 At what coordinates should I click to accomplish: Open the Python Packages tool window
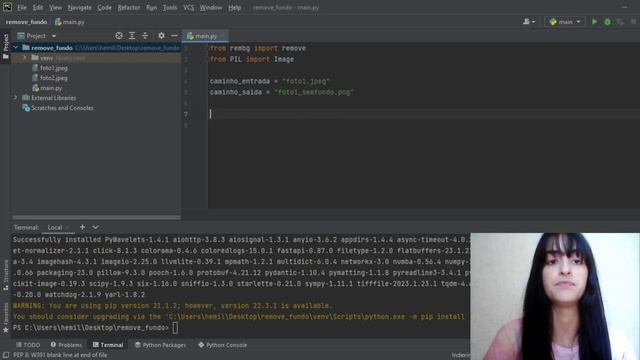point(160,345)
